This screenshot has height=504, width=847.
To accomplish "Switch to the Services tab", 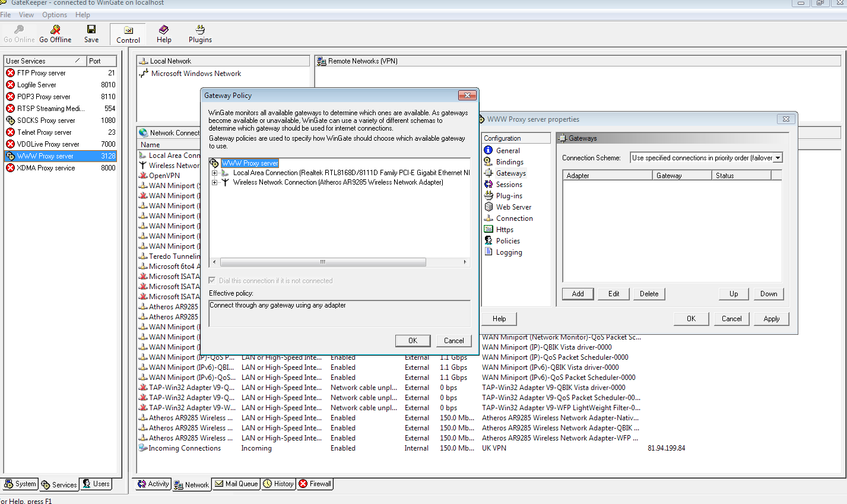I will [59, 484].
